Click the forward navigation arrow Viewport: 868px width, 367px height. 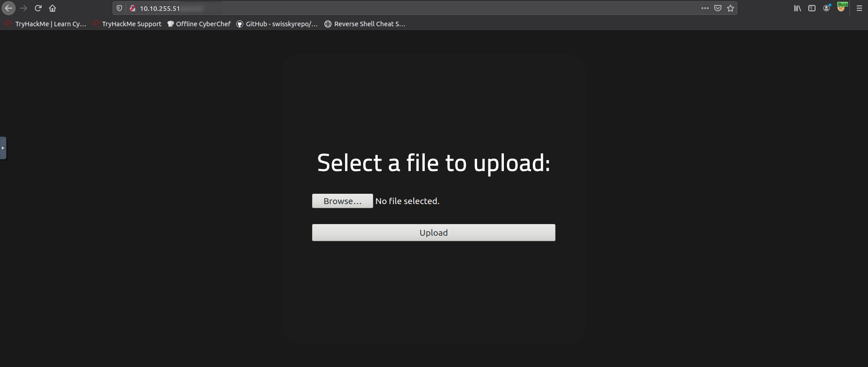coord(24,8)
